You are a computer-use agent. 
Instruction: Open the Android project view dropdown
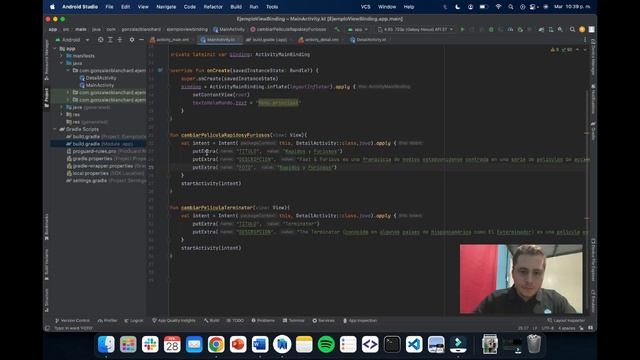72,40
